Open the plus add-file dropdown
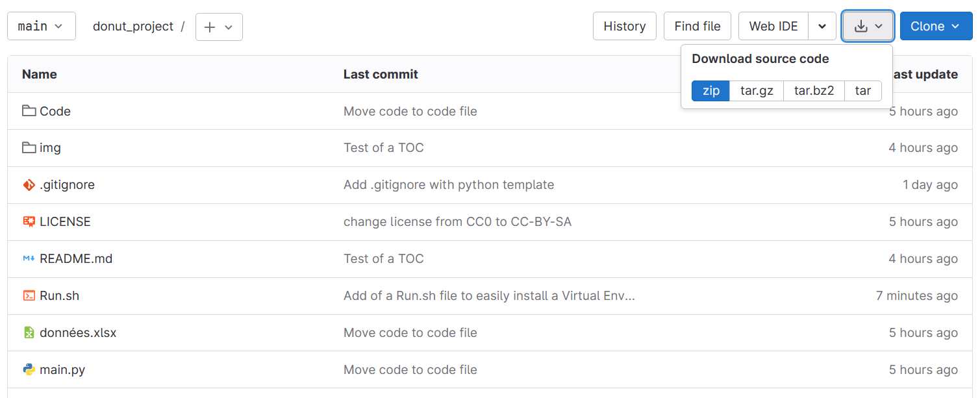This screenshot has width=980, height=398. (x=219, y=27)
